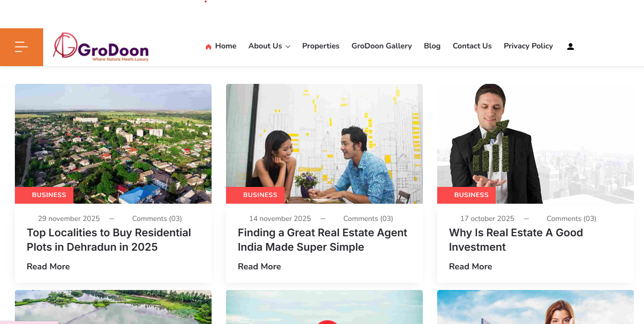Open GroDoon Gallery page

click(x=382, y=46)
